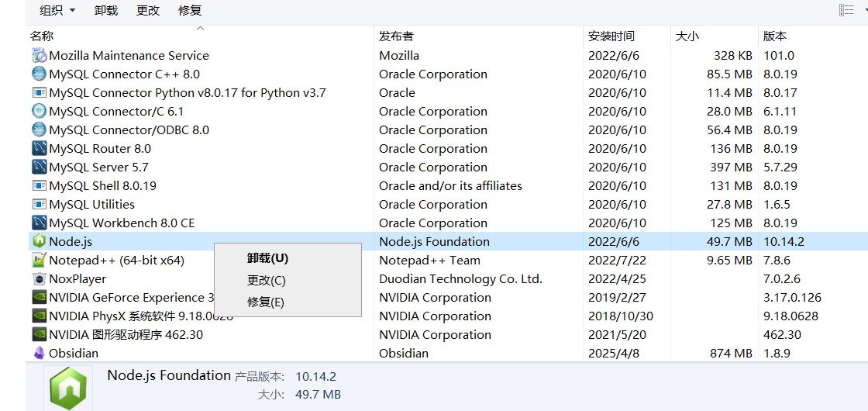Select the Notepad++ (64-bit x64) entry

pos(117,261)
